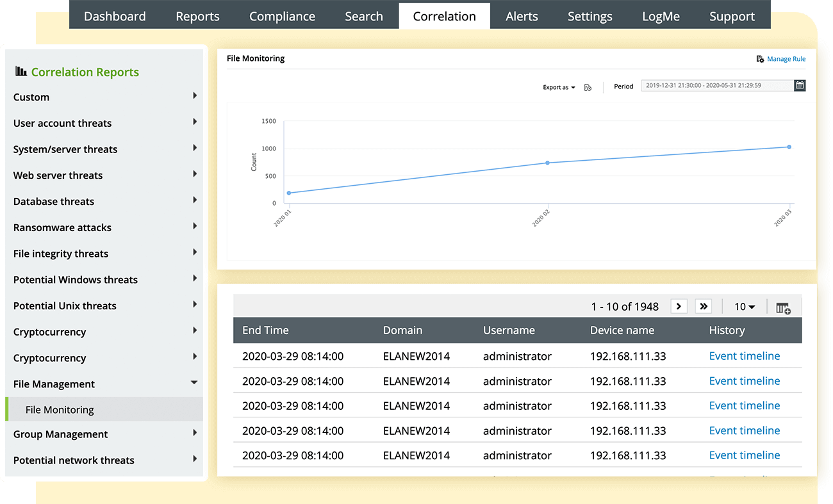Viewport: 833px width, 504px height.
Task: Click the Period date range field
Action: pos(716,85)
